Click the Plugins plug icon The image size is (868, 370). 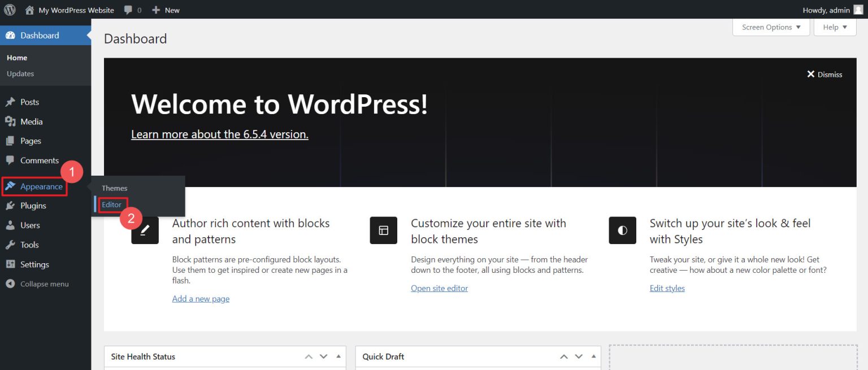[11, 205]
